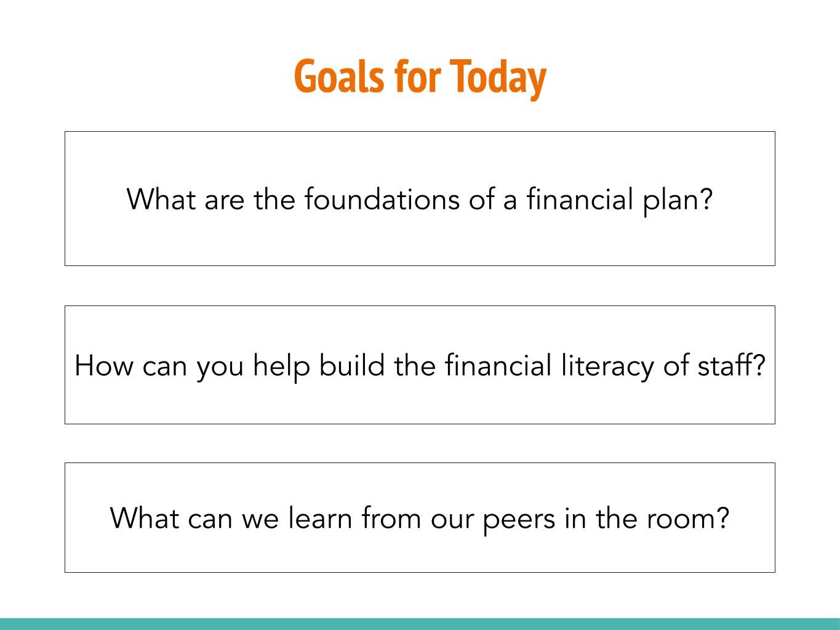Click the word "foundations" in first box
This screenshot has height=630, width=840.
[x=382, y=199]
